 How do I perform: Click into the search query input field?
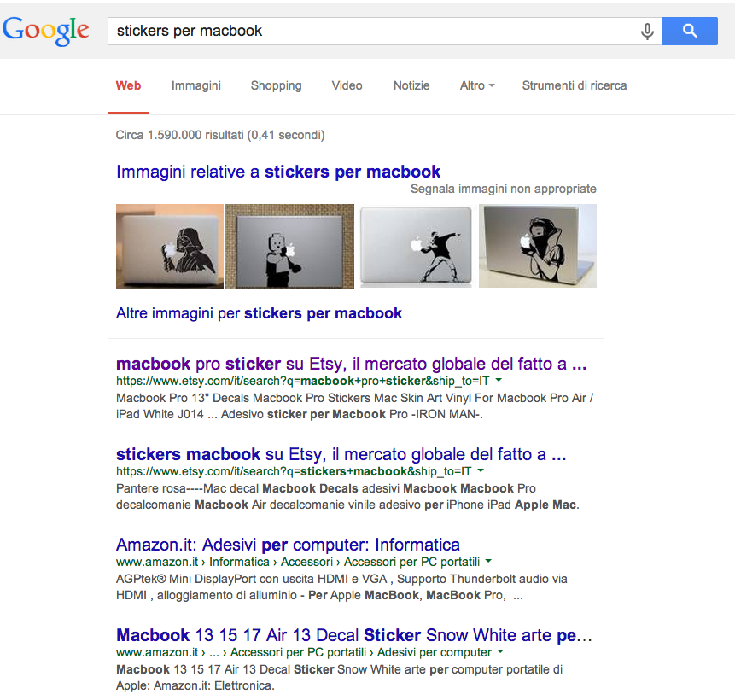pos(375,31)
